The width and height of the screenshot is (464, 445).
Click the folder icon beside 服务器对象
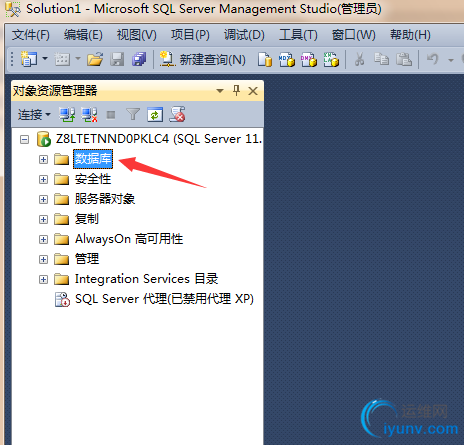click(61, 199)
